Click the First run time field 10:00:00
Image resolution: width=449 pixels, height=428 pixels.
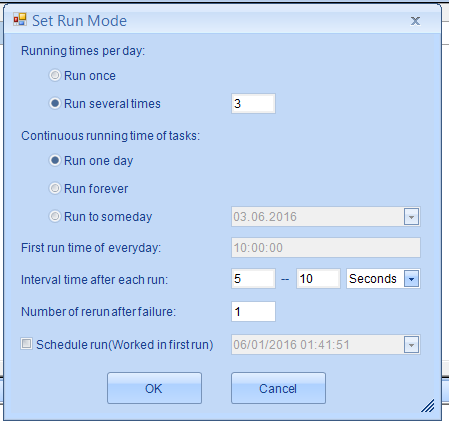tap(326, 248)
